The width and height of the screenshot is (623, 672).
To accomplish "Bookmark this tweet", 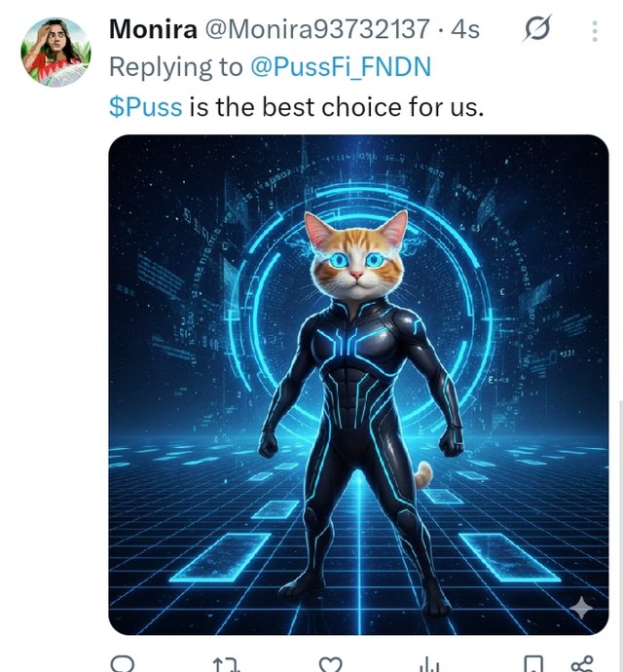I will tap(534, 665).
